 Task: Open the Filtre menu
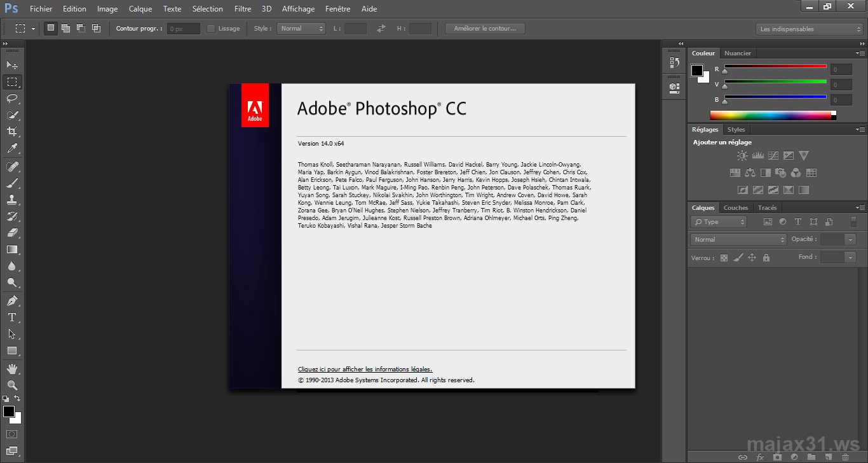[242, 9]
